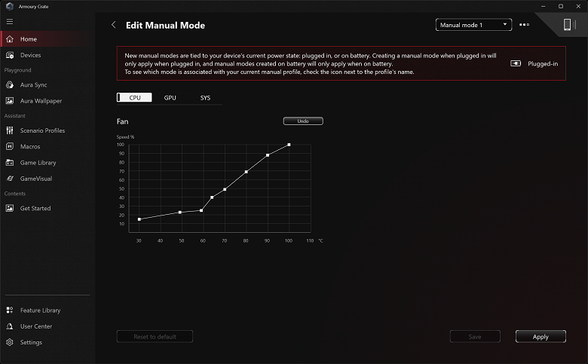
Task: Switch to the GPU fan tab
Action: pyautogui.click(x=170, y=97)
